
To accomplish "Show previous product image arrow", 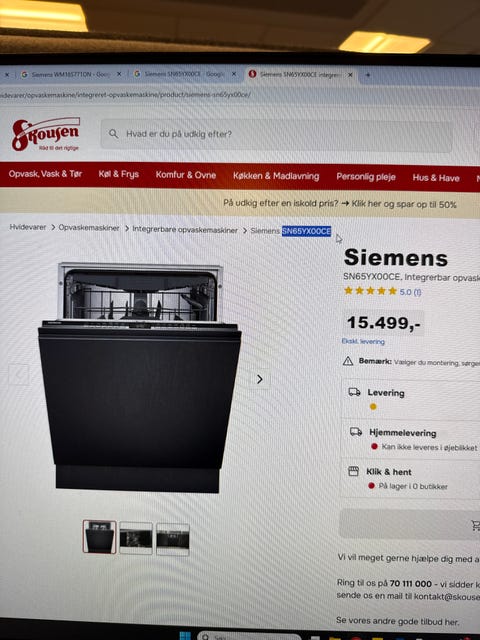I will click(18, 374).
